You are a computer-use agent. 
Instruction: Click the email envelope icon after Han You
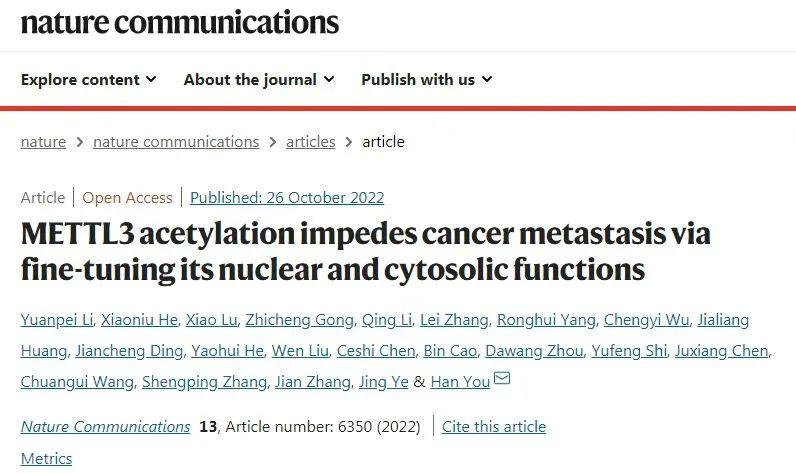(502, 379)
